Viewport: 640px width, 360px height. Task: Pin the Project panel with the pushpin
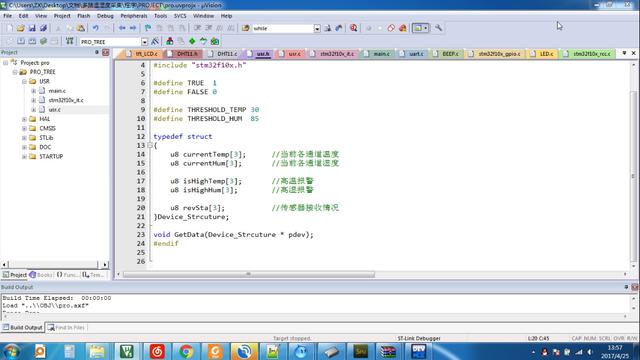click(97, 52)
